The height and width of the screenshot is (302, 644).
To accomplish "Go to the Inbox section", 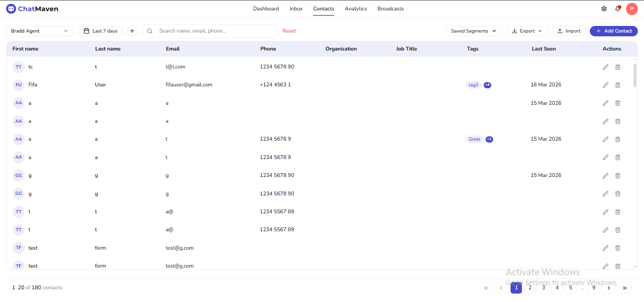I will 296,8.
